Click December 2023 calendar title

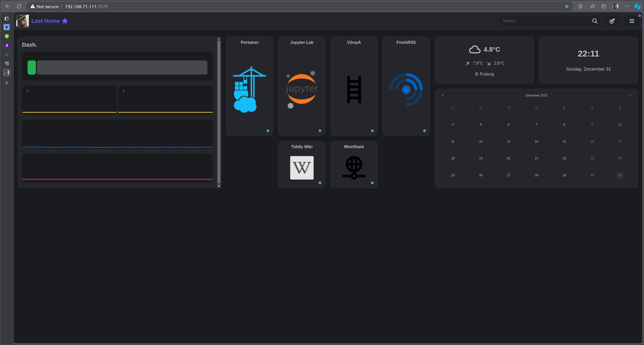tap(536, 95)
